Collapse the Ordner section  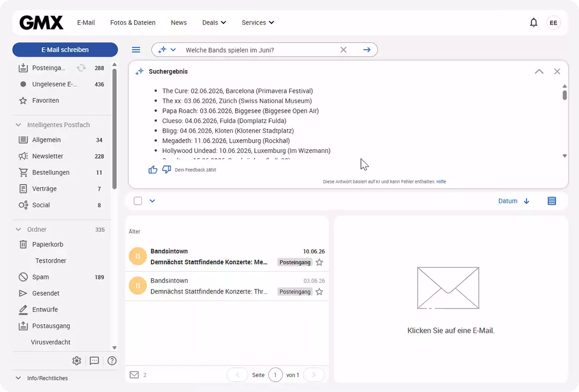point(19,230)
